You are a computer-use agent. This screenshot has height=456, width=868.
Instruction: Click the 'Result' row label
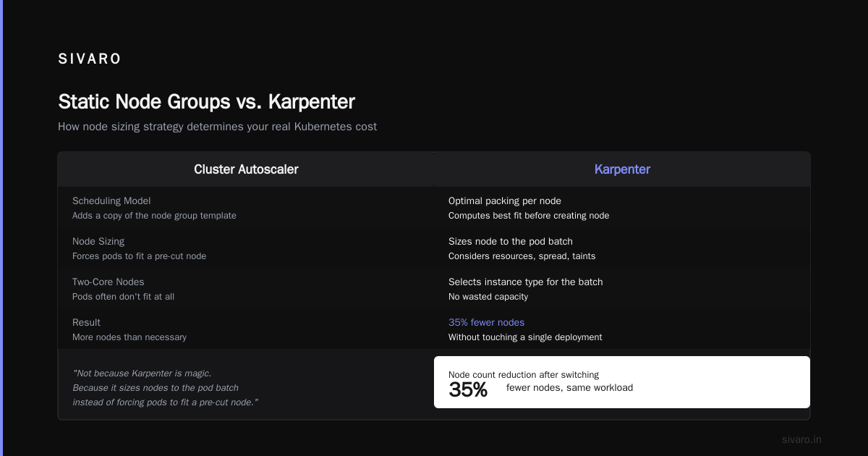pos(86,322)
